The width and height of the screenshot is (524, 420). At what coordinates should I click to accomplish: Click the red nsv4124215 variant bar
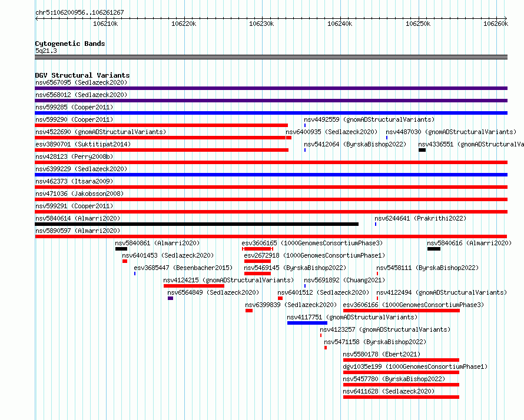194,286
